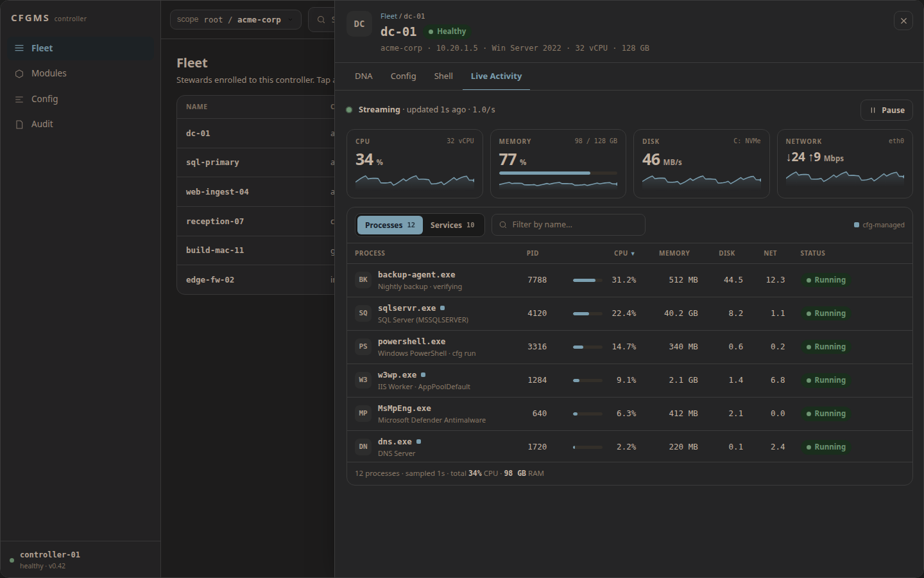The height and width of the screenshot is (578, 924).
Task: Switch to the Processes segment
Action: pos(390,225)
